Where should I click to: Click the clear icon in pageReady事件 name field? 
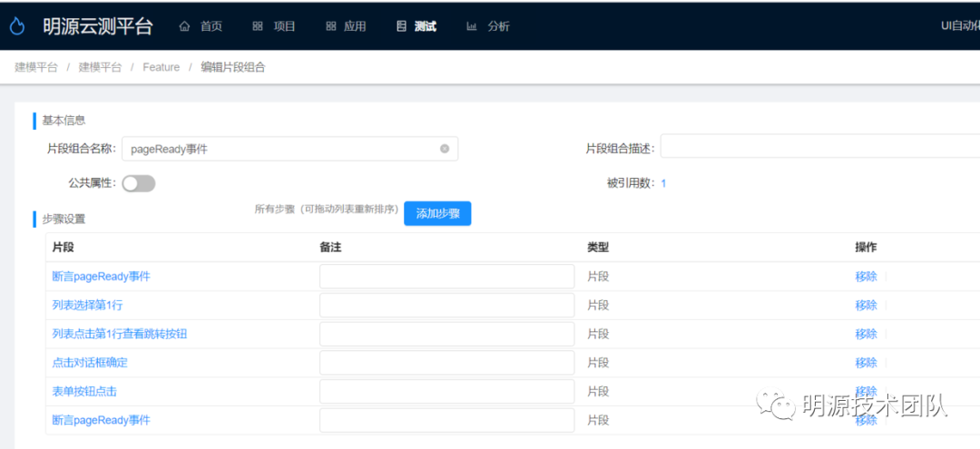(x=445, y=149)
